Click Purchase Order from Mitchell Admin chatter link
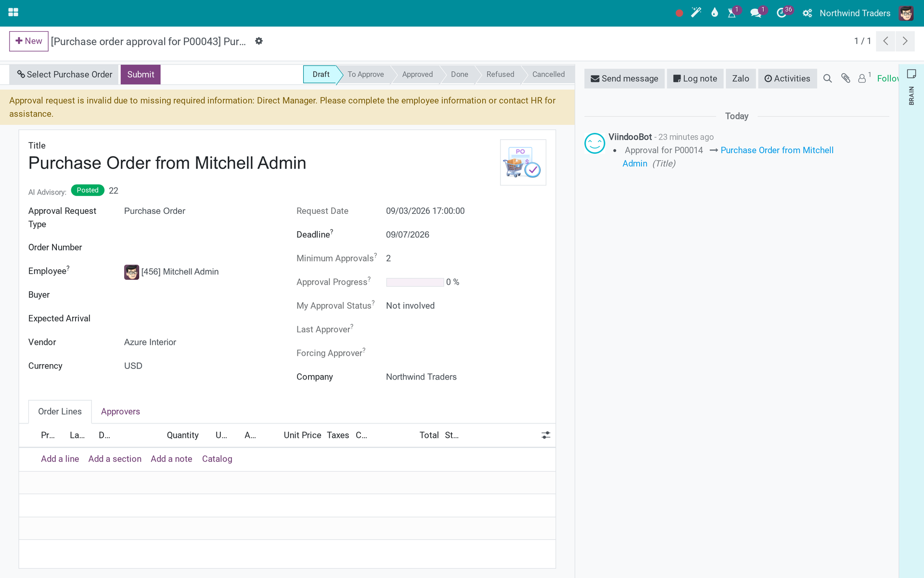The width and height of the screenshot is (924, 578). tap(777, 150)
